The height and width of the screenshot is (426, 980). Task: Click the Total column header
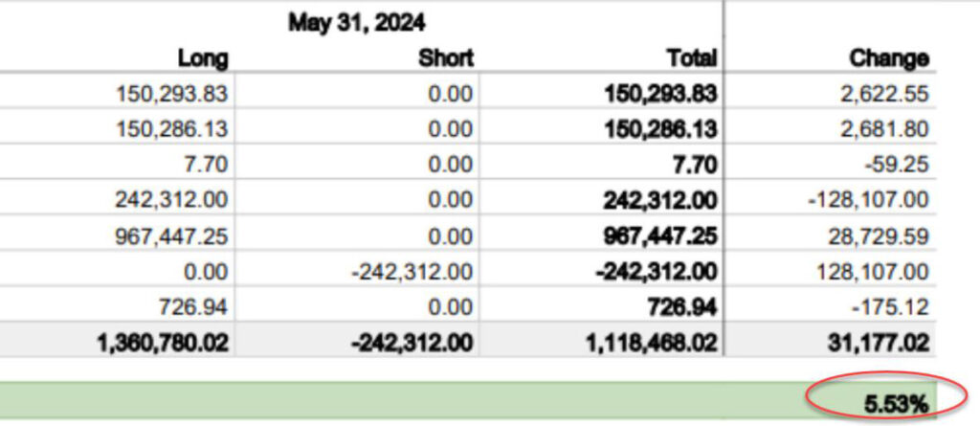tap(691, 58)
